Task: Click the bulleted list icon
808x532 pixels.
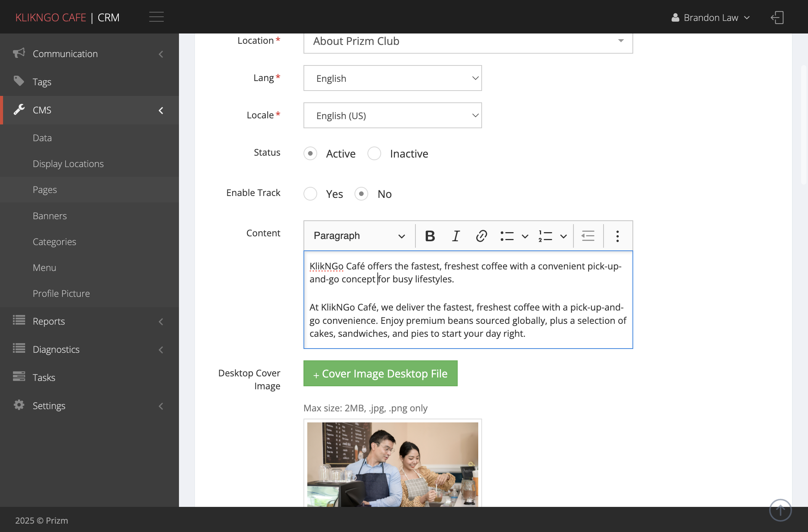Action: [507, 236]
